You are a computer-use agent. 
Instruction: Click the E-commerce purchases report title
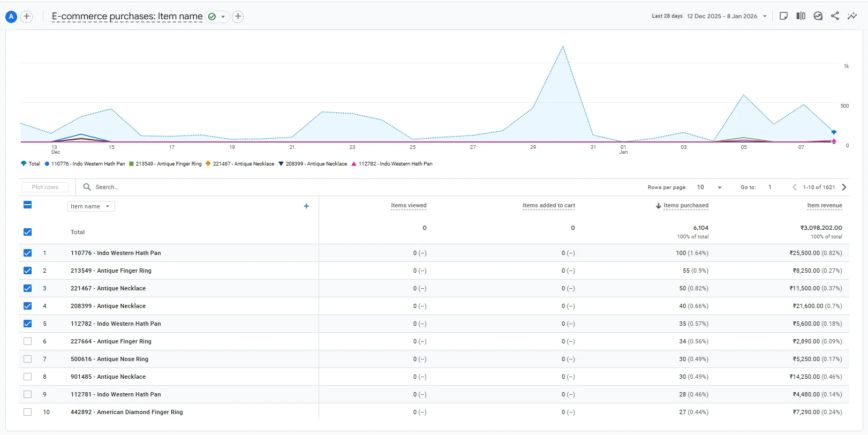pos(127,17)
